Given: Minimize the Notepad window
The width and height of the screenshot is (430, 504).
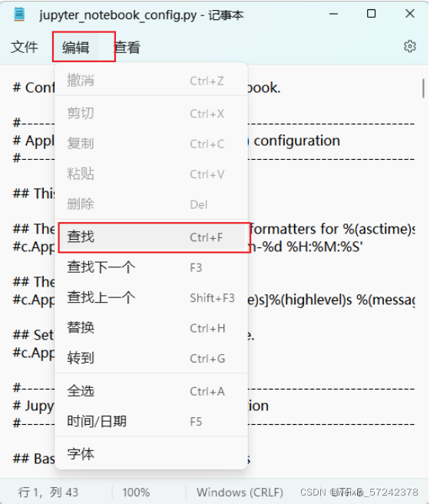Looking at the screenshot, I should [333, 14].
